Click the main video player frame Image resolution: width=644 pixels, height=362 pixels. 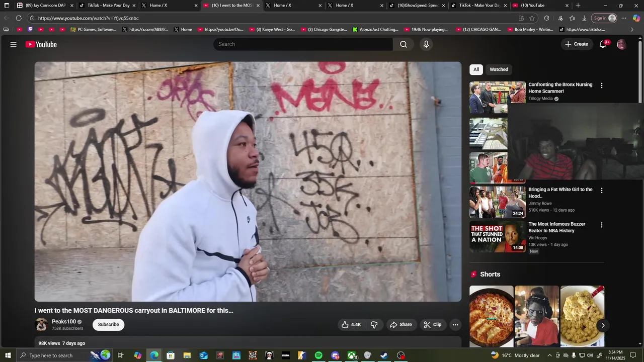coord(248,182)
